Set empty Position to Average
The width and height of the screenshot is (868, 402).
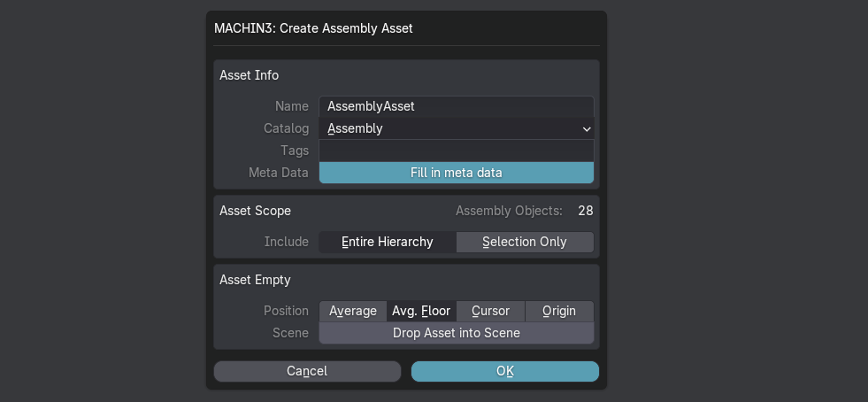[353, 311]
